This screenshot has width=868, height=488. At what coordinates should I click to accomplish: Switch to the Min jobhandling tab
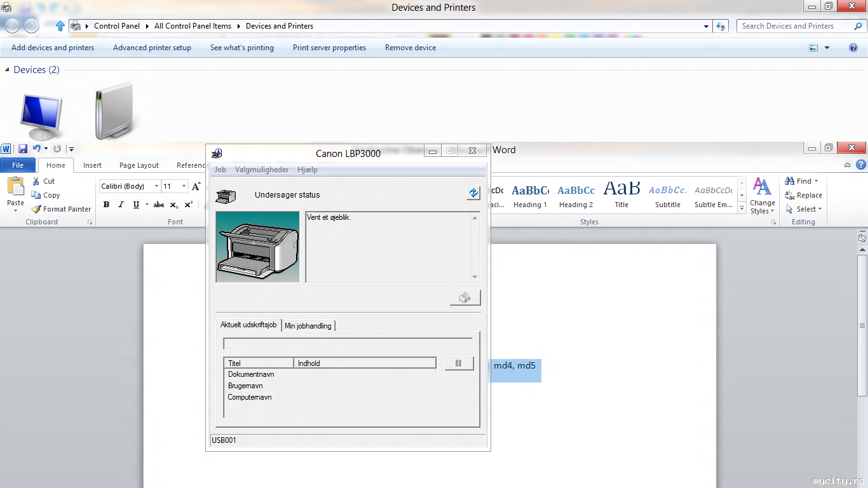(308, 326)
